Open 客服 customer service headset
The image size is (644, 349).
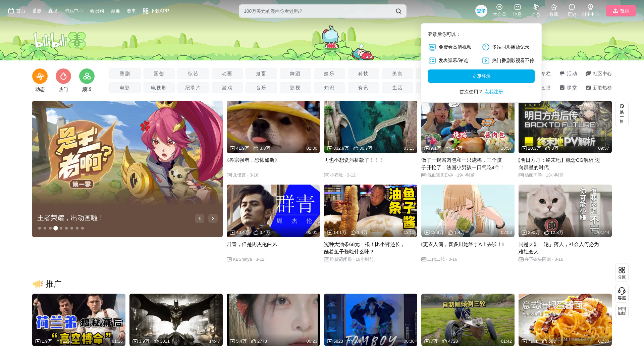coord(622,293)
